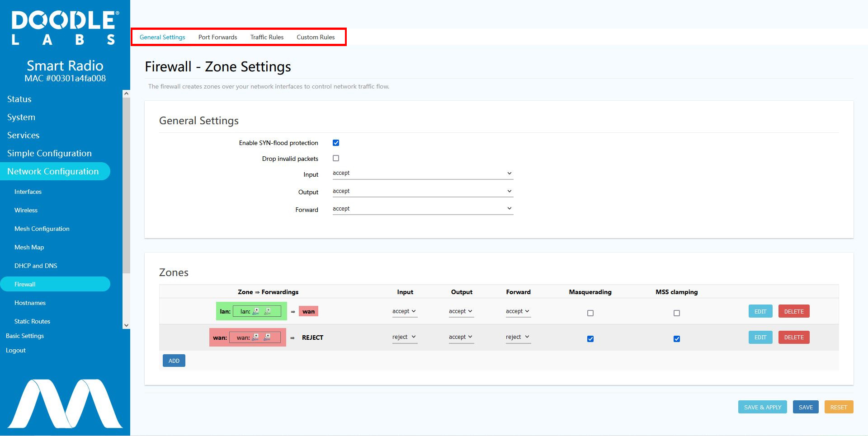Viewport: 868px width, 436px height.
Task: Click the red wan forwarding badge
Action: point(308,311)
